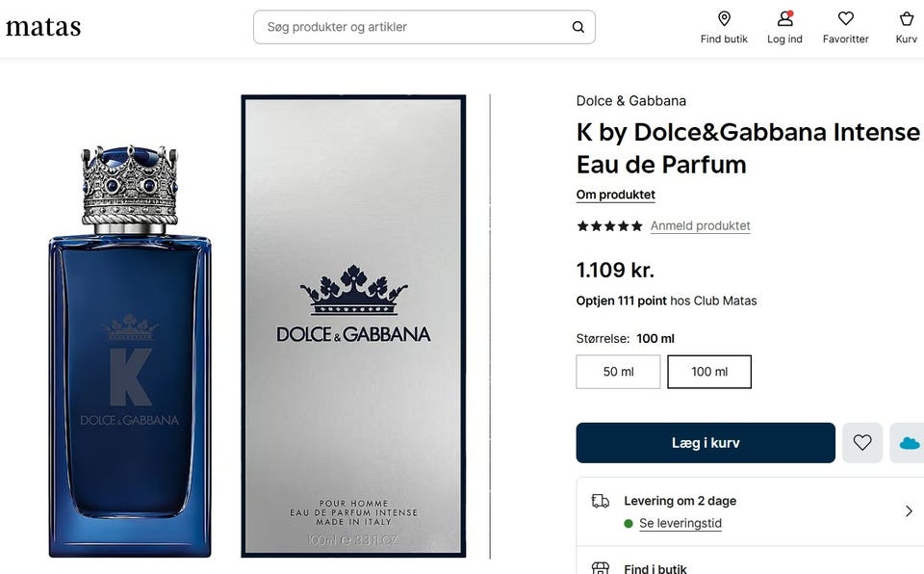
Task: Expand the Levering om 2 dage row
Action: click(x=908, y=511)
